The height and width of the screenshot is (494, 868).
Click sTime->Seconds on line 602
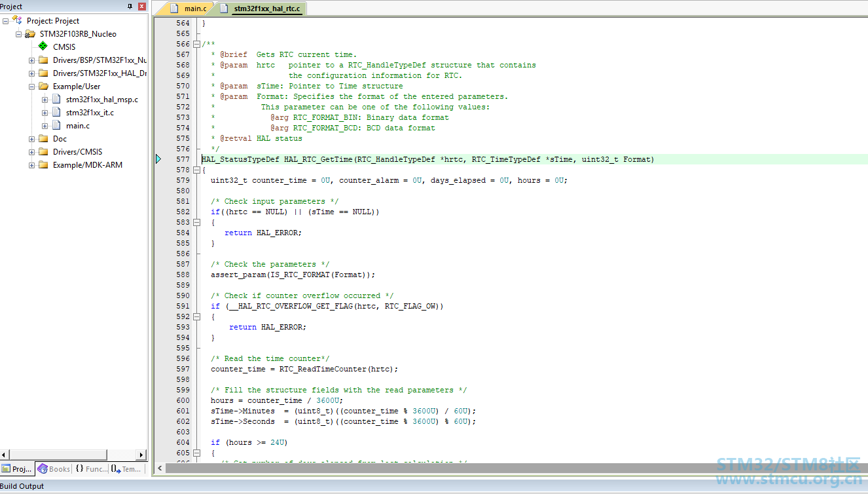coord(243,421)
